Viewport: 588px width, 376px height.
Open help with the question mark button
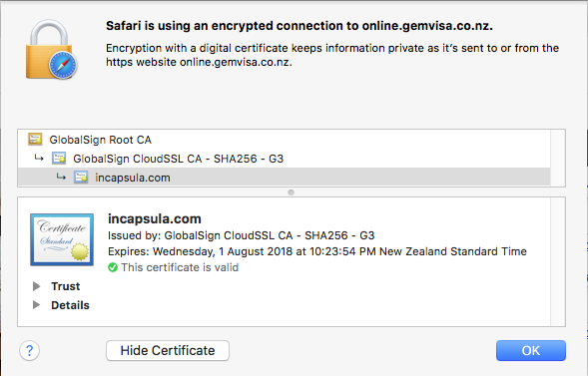click(x=29, y=350)
